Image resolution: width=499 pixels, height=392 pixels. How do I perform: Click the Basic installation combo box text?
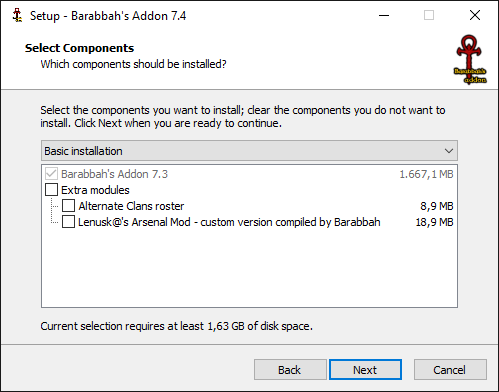click(83, 151)
